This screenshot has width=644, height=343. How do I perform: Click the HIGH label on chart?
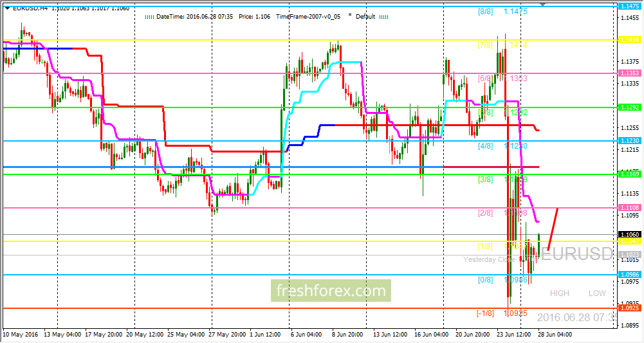pos(559,293)
